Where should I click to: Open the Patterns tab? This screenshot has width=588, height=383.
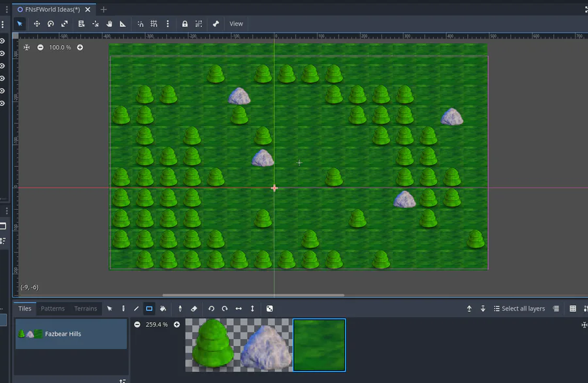[x=52, y=308]
